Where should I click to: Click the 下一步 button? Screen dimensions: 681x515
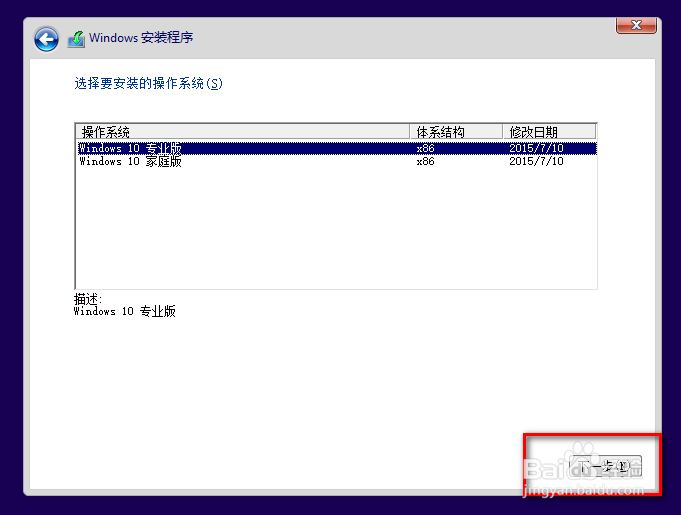(x=605, y=467)
